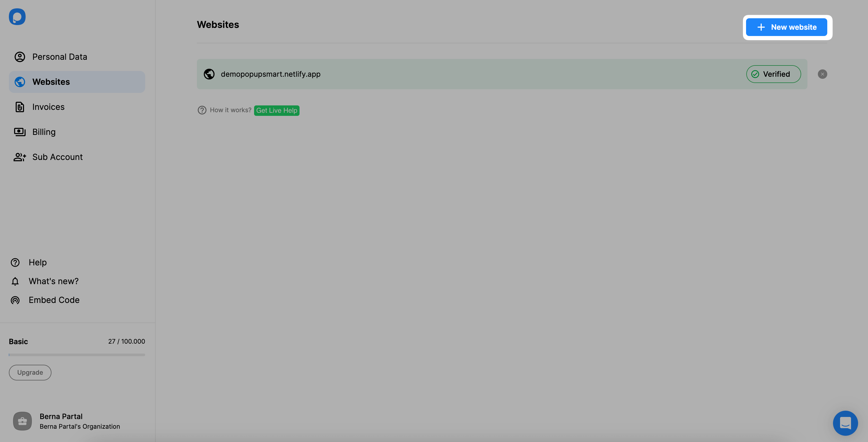Screen dimensions: 868x442
Task: Click the website globe icon
Action: pos(209,74)
